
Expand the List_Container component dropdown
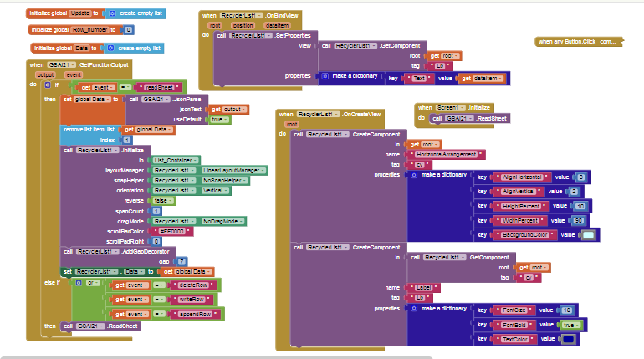pos(175,160)
